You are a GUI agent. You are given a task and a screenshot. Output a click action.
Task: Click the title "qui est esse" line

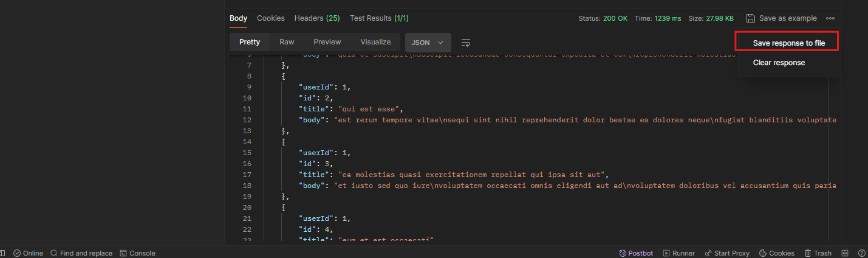point(351,109)
